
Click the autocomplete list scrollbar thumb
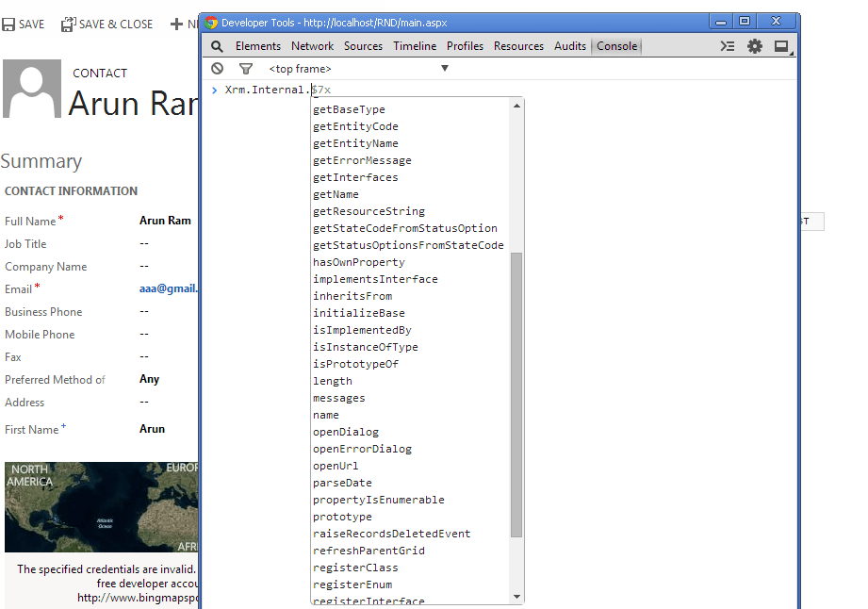point(516,395)
